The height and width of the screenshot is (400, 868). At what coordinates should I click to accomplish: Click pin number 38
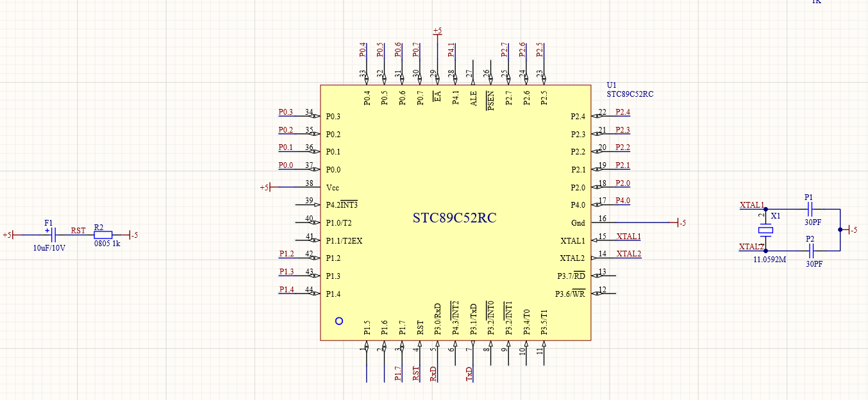309,183
